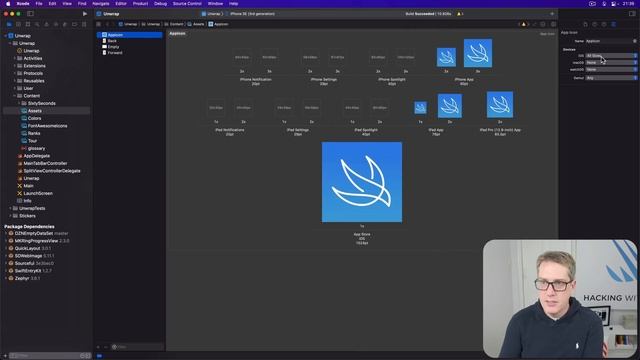Open the macOS None dropdown

611,62
